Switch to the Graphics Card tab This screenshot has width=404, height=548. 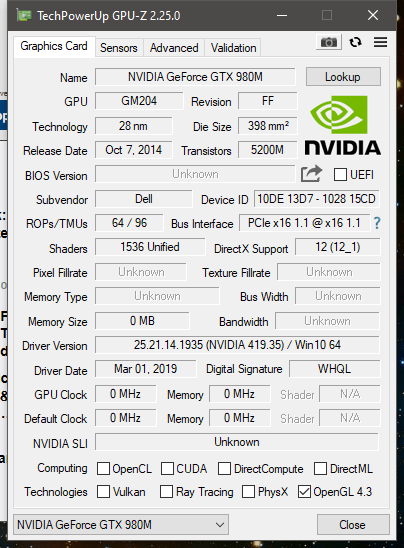pos(54,46)
